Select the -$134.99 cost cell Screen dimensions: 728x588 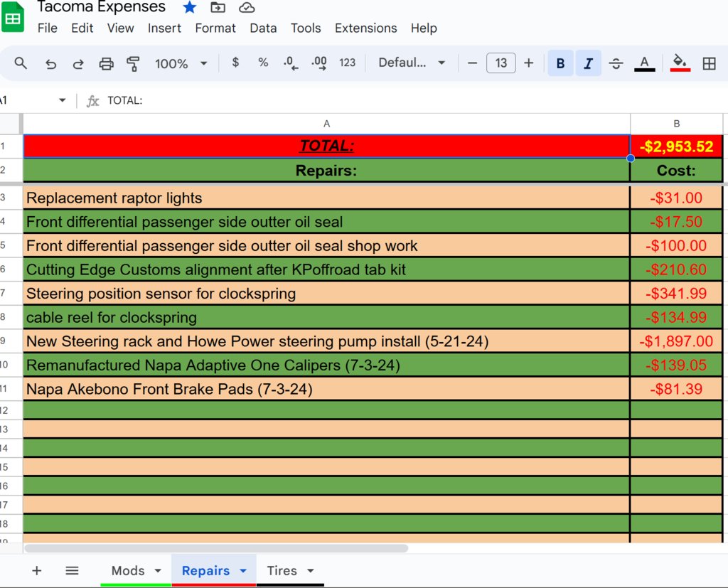[676, 317]
